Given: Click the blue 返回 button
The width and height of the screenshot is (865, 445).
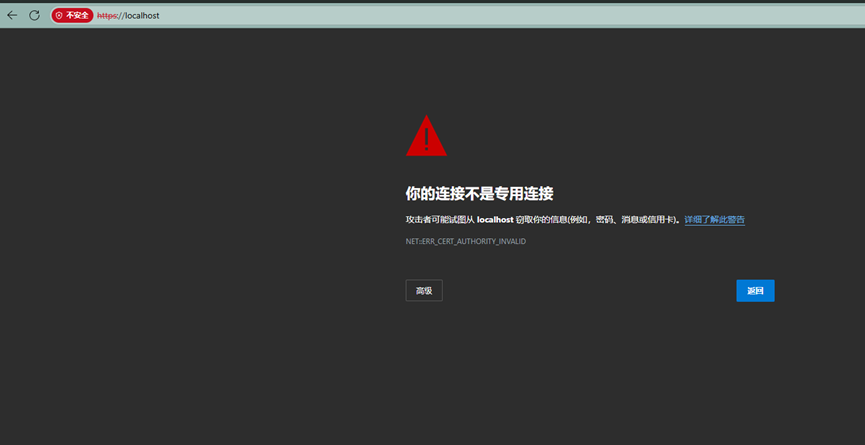Looking at the screenshot, I should pyautogui.click(x=755, y=291).
